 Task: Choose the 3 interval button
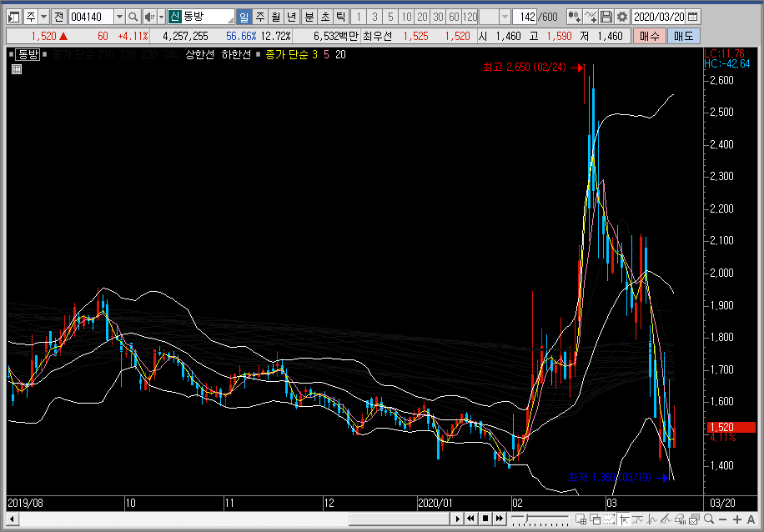[374, 17]
